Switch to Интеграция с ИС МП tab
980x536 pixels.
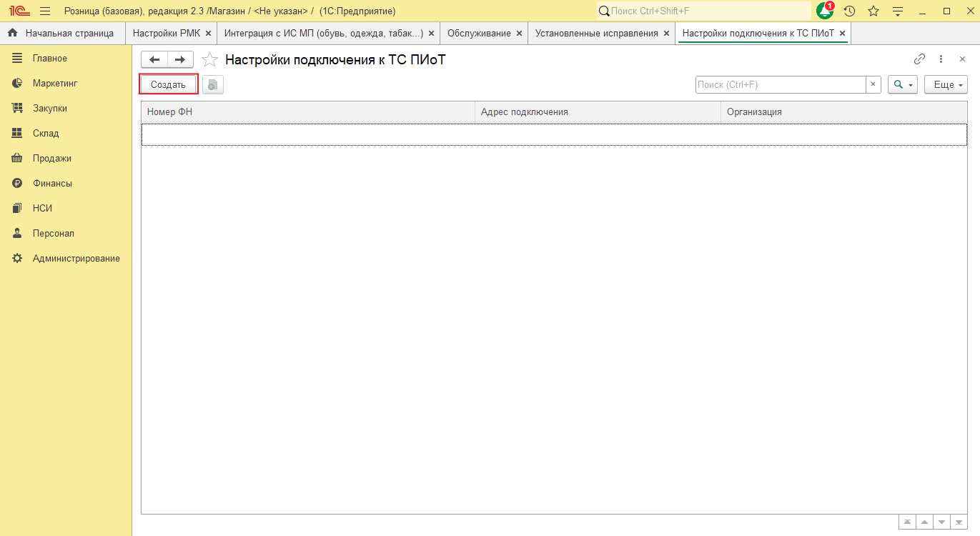(x=323, y=33)
